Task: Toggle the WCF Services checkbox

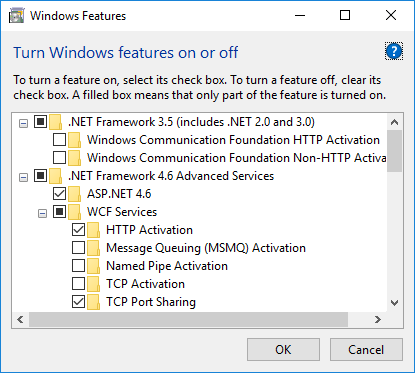Action: point(59,212)
